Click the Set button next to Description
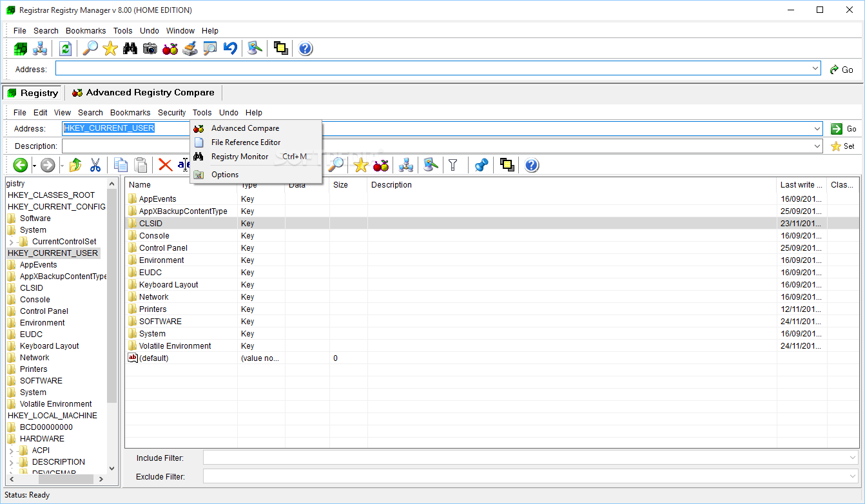The height and width of the screenshot is (504, 865). 844,146
